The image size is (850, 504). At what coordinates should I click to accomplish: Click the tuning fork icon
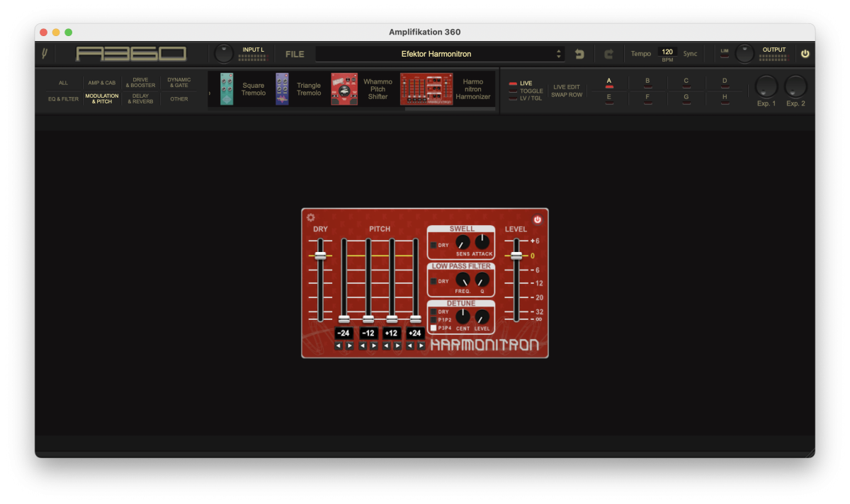click(x=45, y=54)
